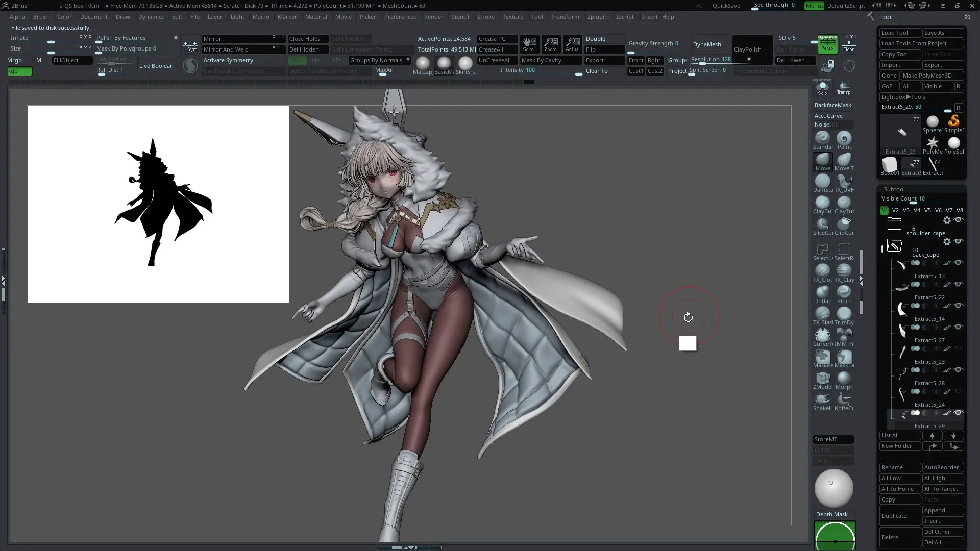Image resolution: width=980 pixels, height=551 pixels.
Task: Click the camera lock icon
Action: tap(828, 66)
